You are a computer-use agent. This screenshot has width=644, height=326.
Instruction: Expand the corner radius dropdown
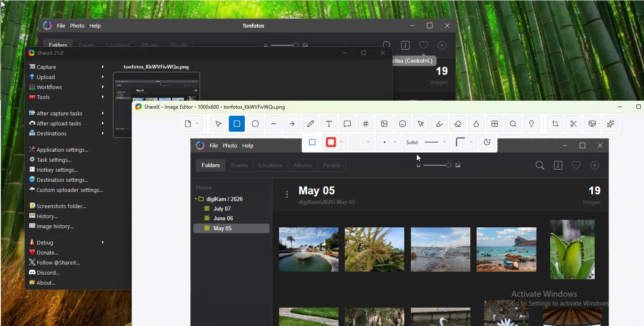click(x=464, y=142)
